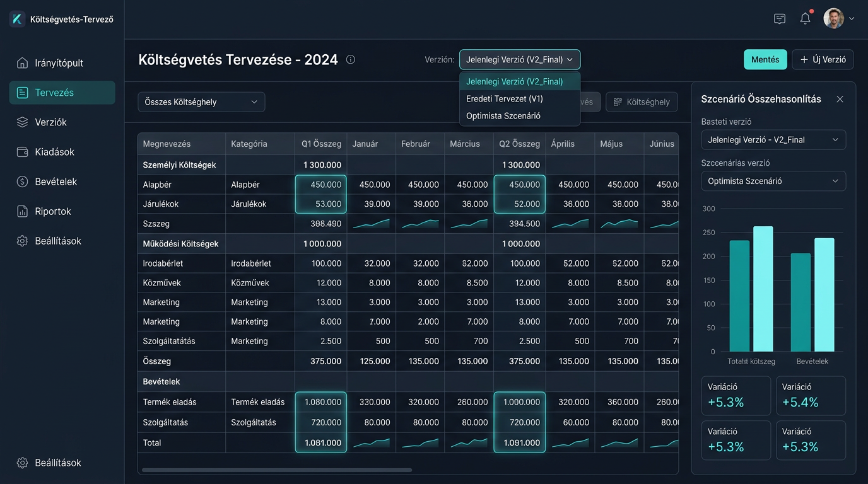
Task: Expand the Összes Költséghely dropdown
Action: coord(201,102)
